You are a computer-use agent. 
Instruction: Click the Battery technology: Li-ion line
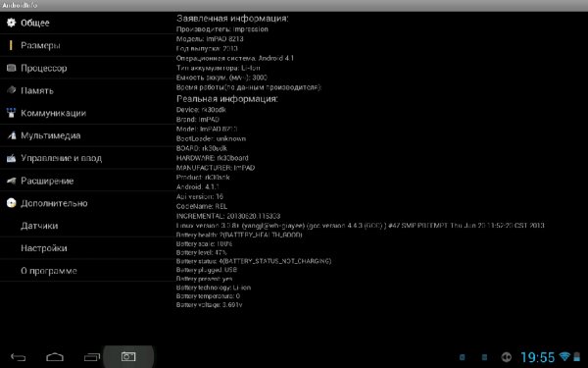coord(214,288)
